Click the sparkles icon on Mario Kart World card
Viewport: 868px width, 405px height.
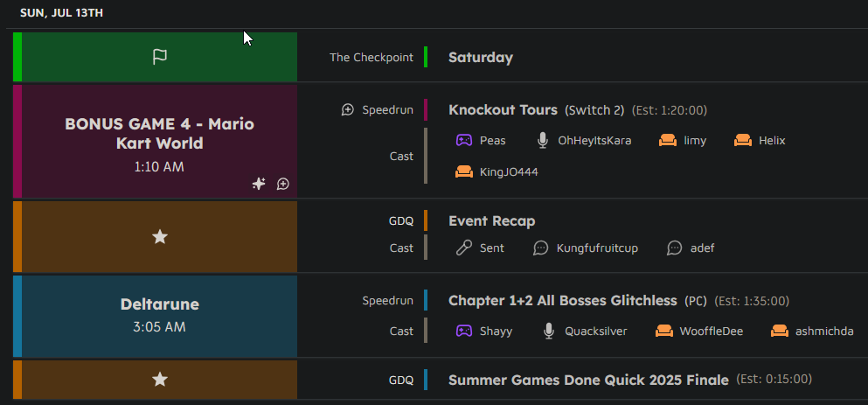coord(259,184)
